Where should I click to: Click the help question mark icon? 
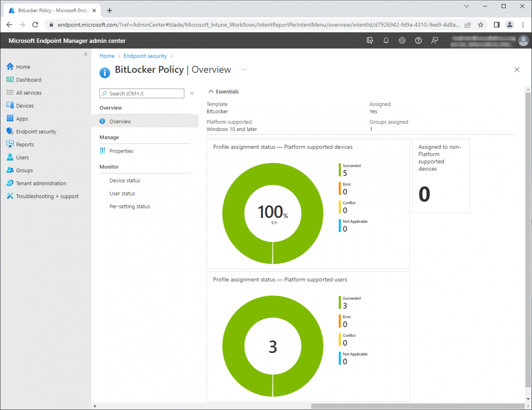(418, 40)
